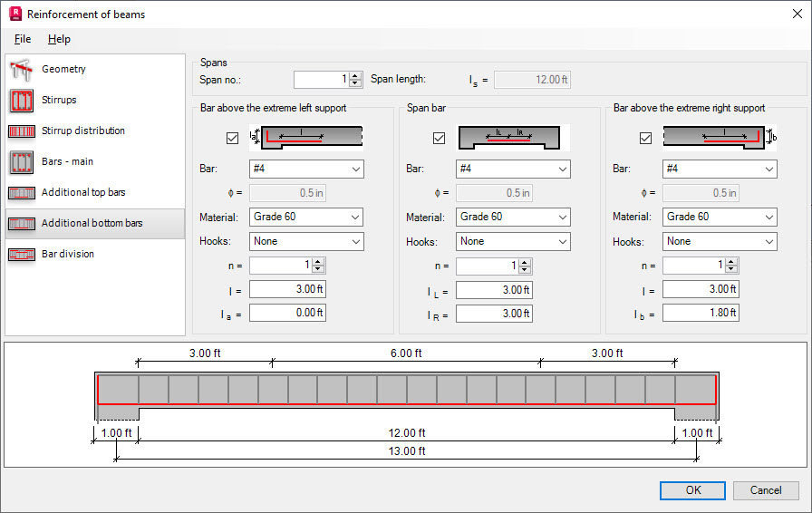Click the span bar diagram image
The height and width of the screenshot is (513, 812).
coord(513,138)
